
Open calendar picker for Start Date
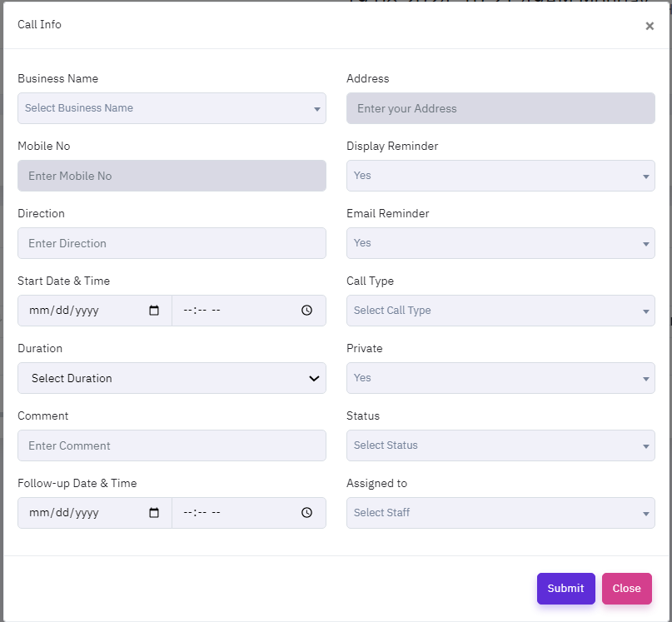[154, 311]
